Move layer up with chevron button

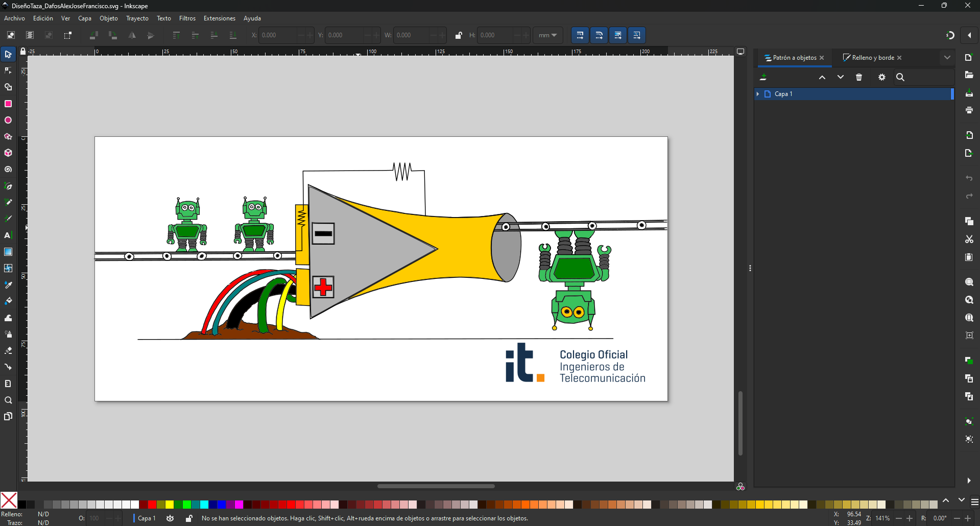click(x=822, y=77)
